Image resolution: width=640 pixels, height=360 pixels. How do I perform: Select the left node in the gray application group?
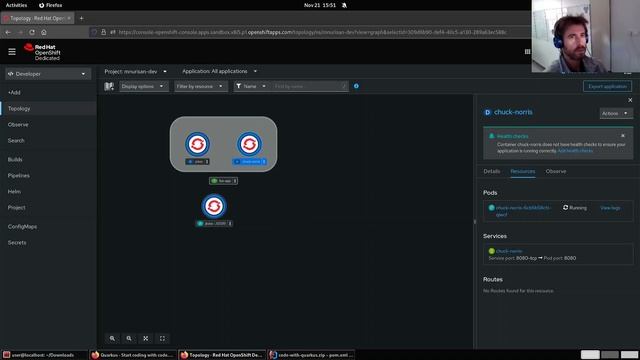coord(198,144)
